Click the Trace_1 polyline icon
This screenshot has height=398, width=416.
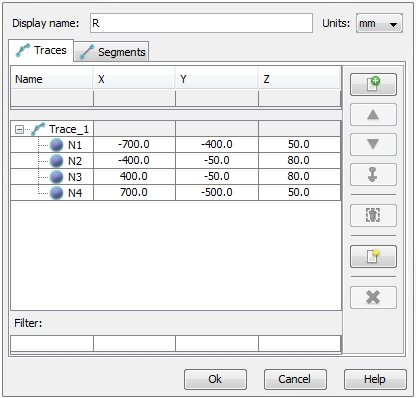(38, 129)
